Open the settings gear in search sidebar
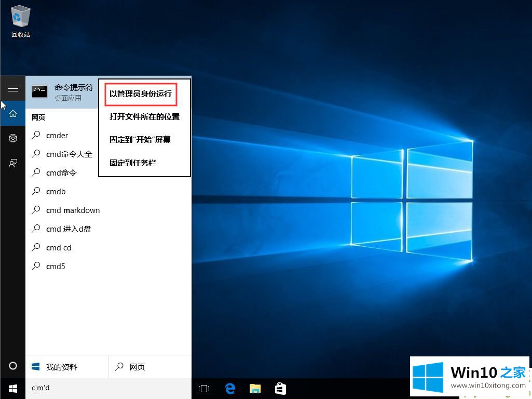The height and width of the screenshot is (399, 532). click(13, 138)
